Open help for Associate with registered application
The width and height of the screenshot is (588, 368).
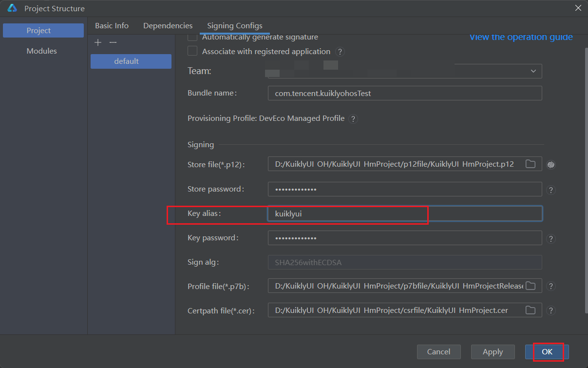[x=340, y=52]
